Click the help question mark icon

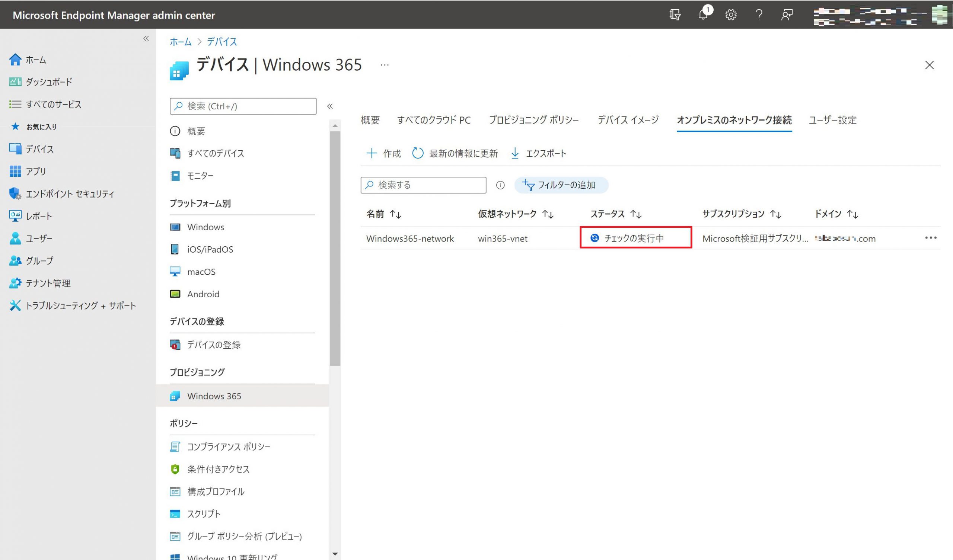click(759, 15)
